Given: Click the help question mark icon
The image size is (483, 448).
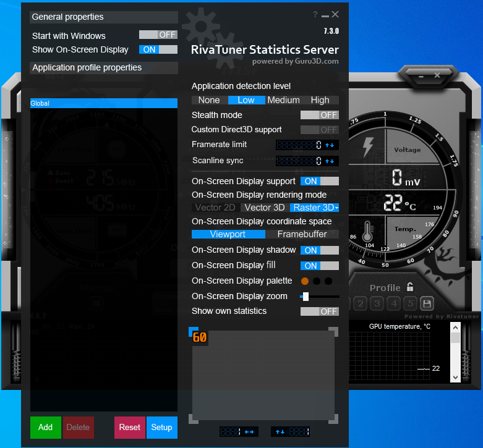Looking at the screenshot, I should pyautogui.click(x=315, y=14).
